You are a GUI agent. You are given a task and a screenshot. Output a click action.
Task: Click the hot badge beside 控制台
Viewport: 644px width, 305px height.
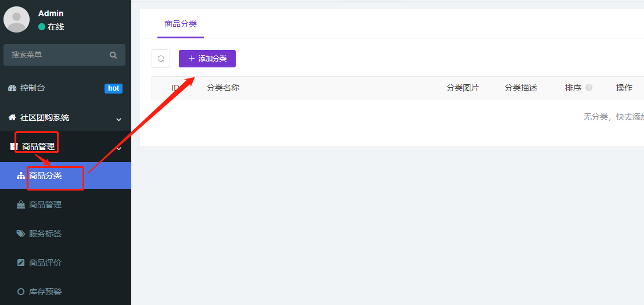(113, 88)
